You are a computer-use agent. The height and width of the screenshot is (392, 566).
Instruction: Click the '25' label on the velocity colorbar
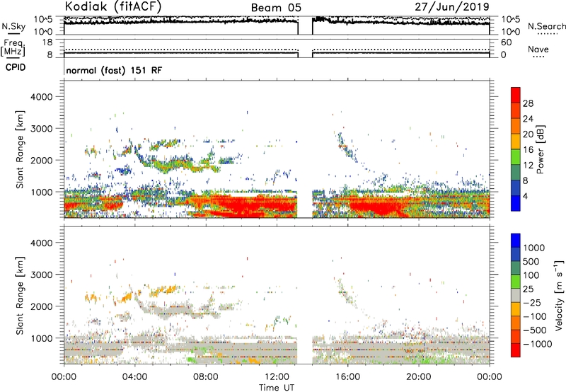point(529,289)
